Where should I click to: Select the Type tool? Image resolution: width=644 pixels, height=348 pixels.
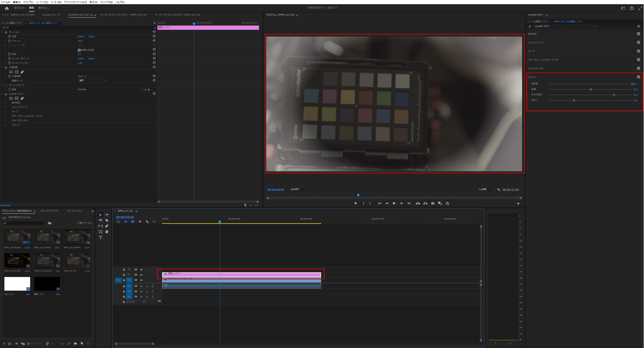click(101, 237)
